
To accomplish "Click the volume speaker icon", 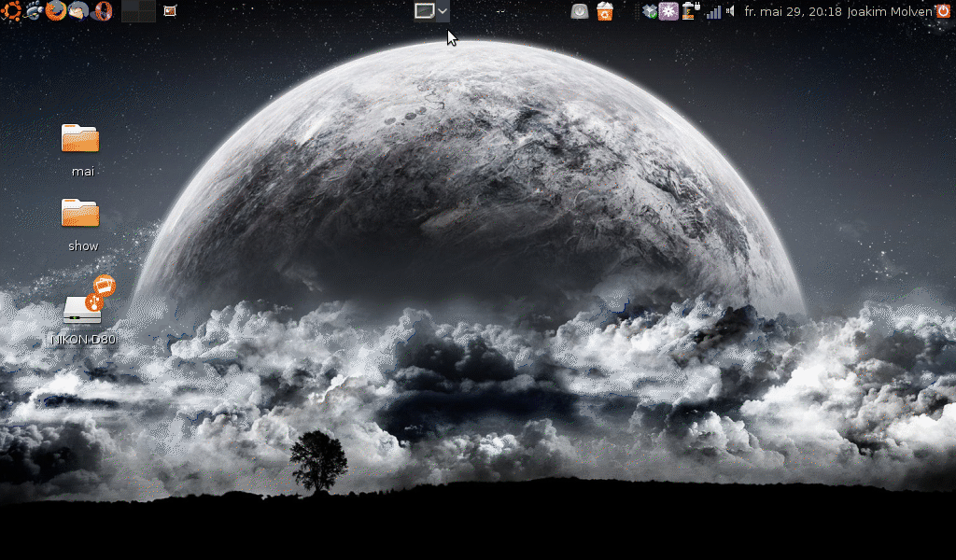I will 731,11.
